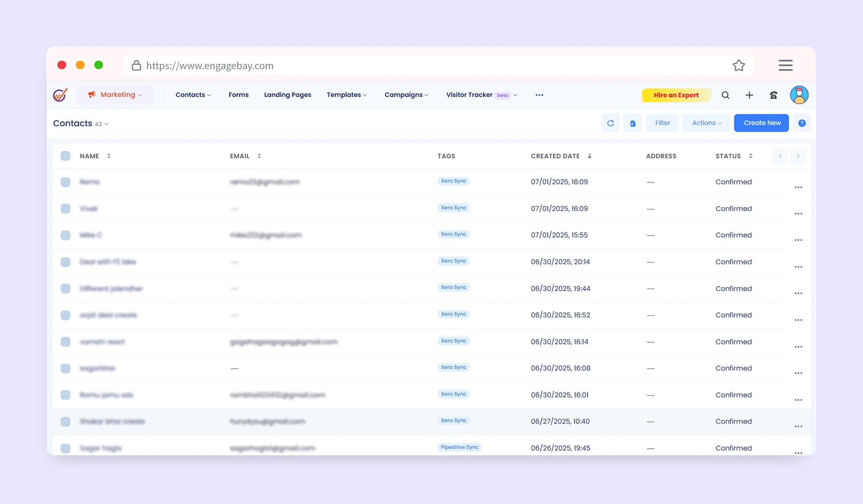Toggle the select-all checkbox in header
This screenshot has width=863, height=504.
click(65, 156)
